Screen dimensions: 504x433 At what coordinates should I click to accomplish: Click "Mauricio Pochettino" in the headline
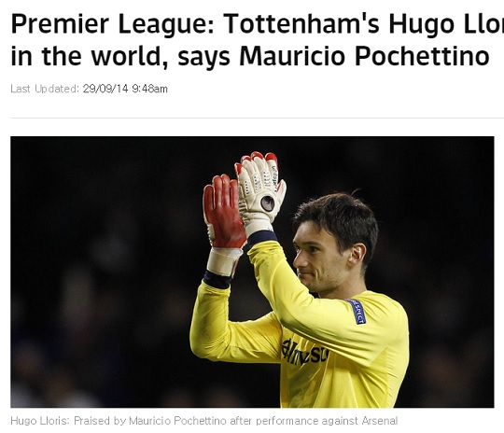coord(364,56)
